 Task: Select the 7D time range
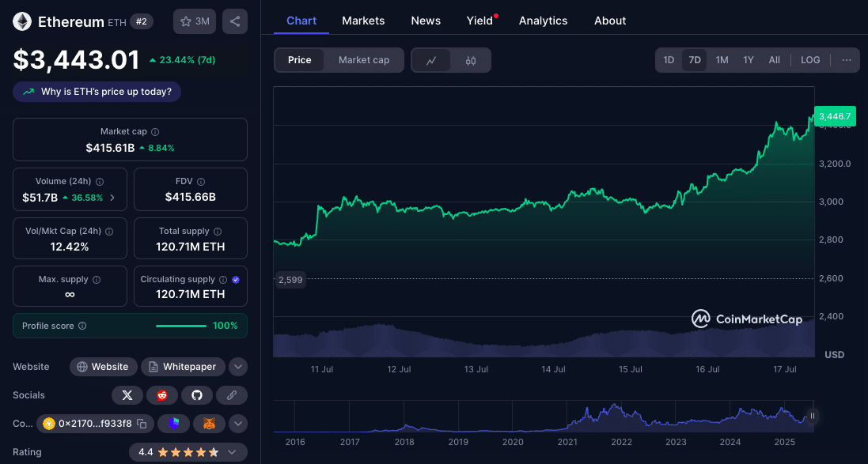tap(695, 60)
